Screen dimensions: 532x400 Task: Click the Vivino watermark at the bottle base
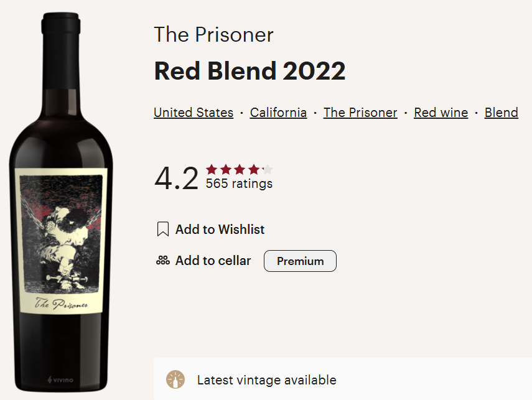click(x=60, y=379)
